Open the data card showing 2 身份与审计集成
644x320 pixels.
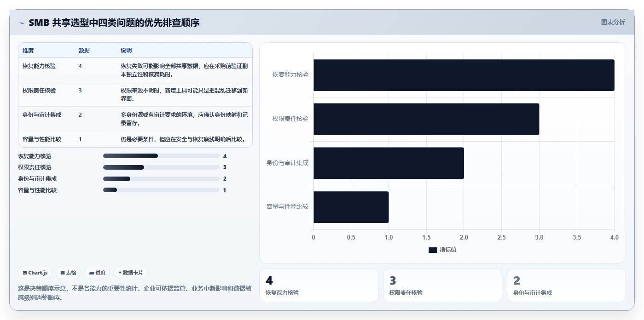tap(566, 285)
